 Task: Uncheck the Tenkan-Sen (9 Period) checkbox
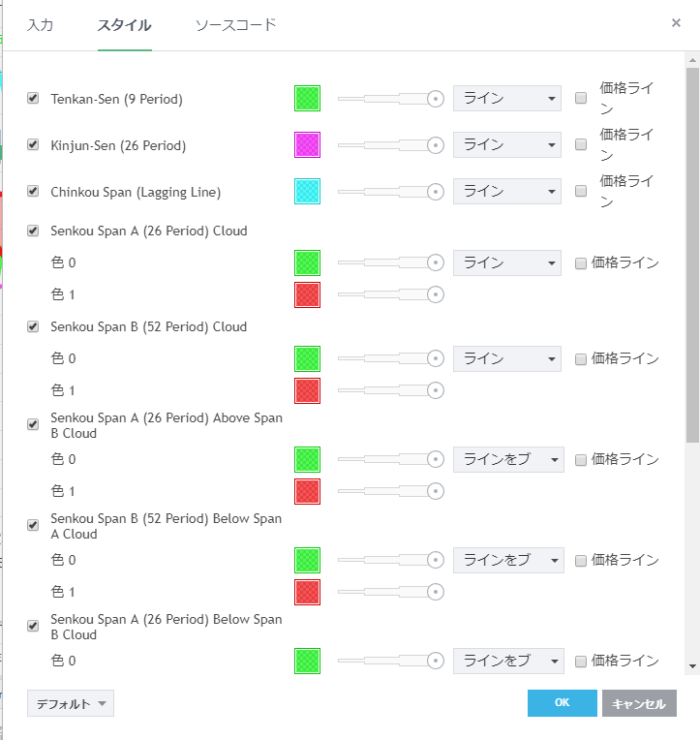(33, 99)
